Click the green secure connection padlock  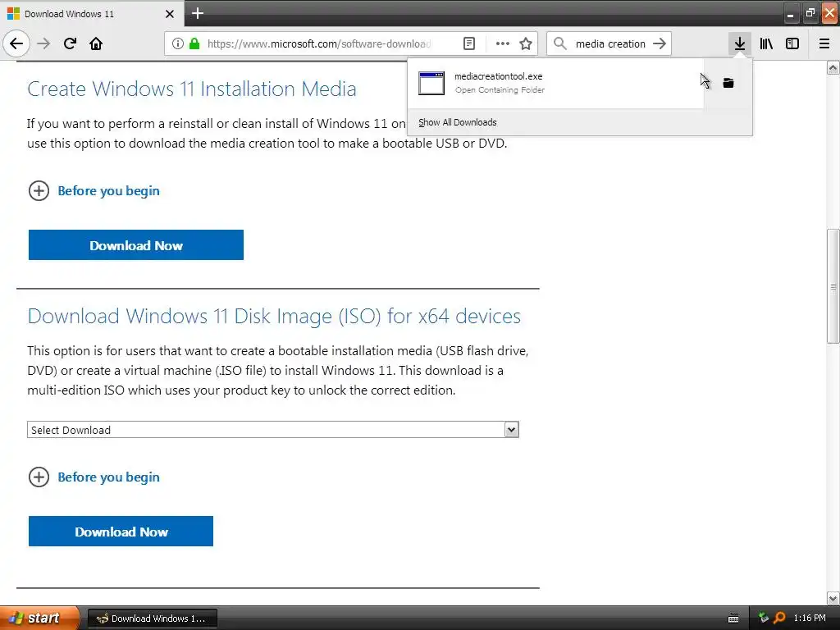tap(194, 43)
